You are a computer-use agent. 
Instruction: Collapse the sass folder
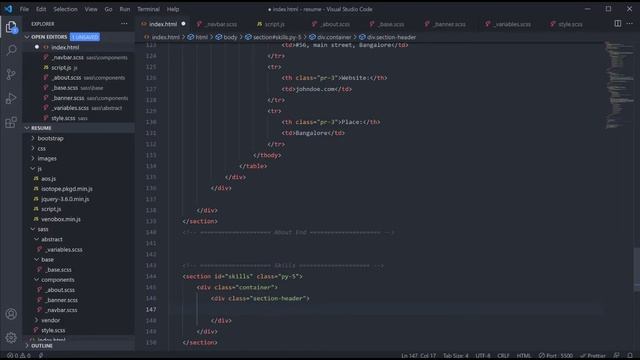[x=43, y=229]
